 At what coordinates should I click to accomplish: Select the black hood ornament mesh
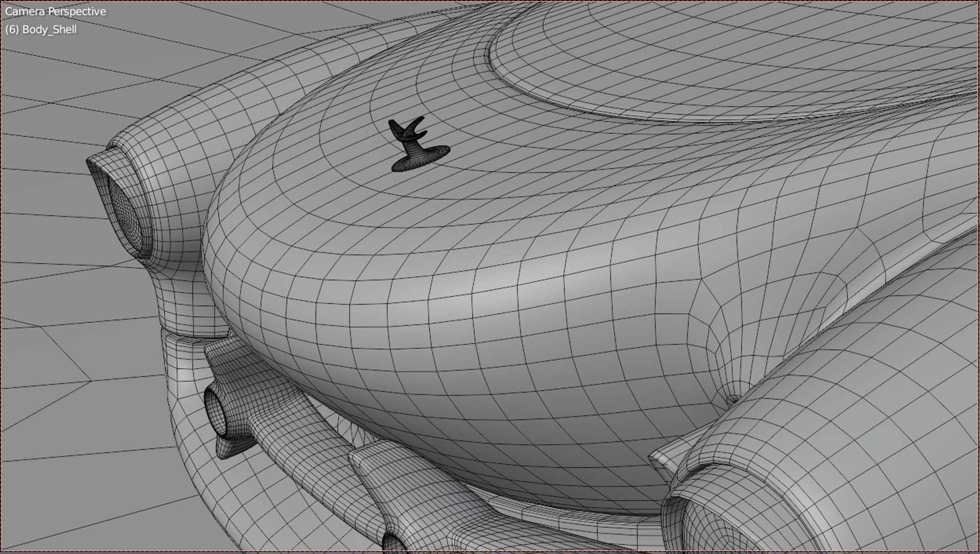click(x=418, y=144)
